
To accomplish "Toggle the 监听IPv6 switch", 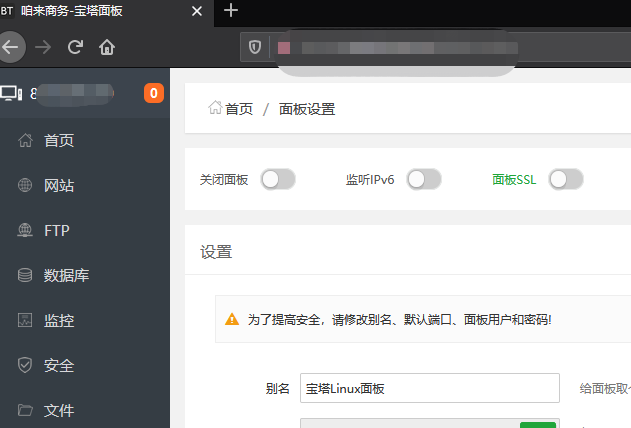I will click(x=424, y=179).
